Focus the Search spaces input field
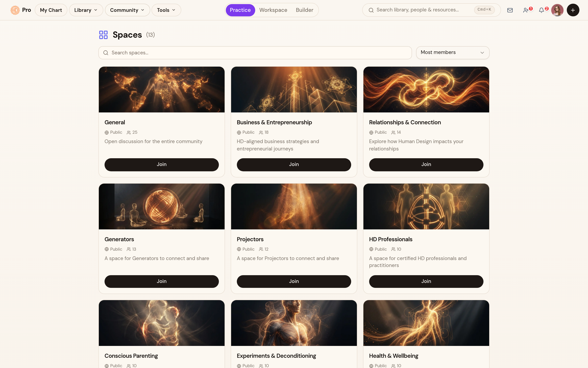This screenshot has width=588, height=368. [x=255, y=53]
